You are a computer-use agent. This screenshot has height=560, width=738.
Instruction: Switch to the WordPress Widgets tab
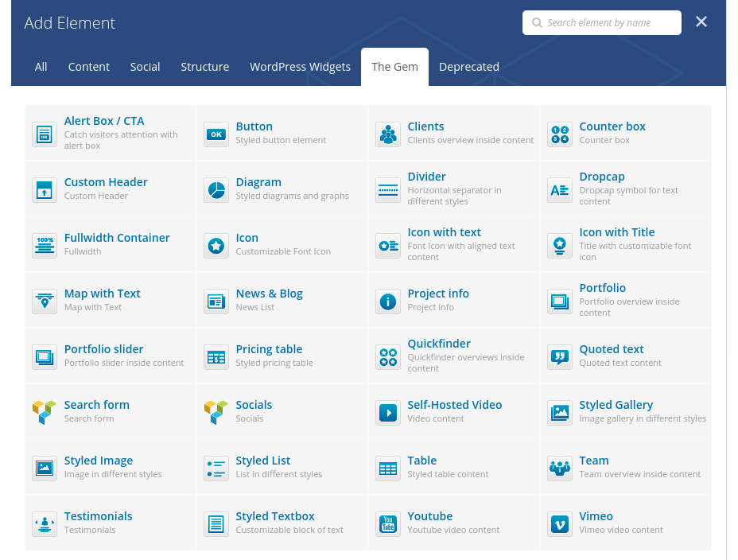(x=300, y=67)
